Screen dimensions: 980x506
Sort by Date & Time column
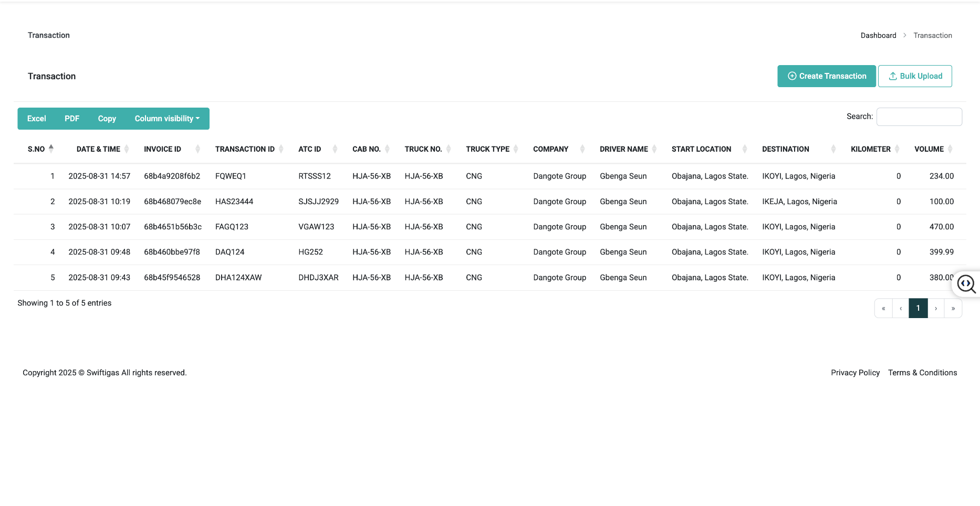(x=98, y=149)
